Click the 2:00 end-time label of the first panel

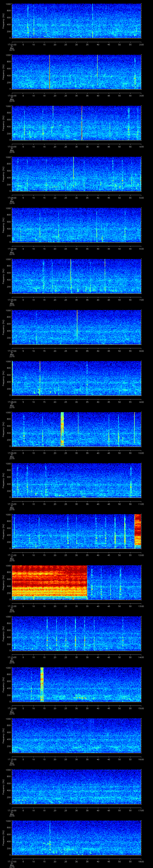click(x=141, y=44)
